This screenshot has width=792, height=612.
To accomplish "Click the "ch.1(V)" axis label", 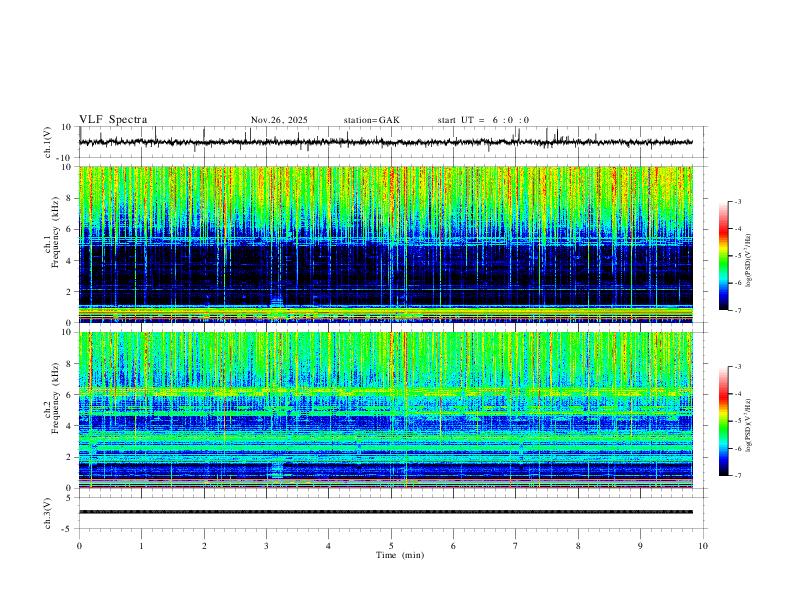I will pyautogui.click(x=48, y=142).
